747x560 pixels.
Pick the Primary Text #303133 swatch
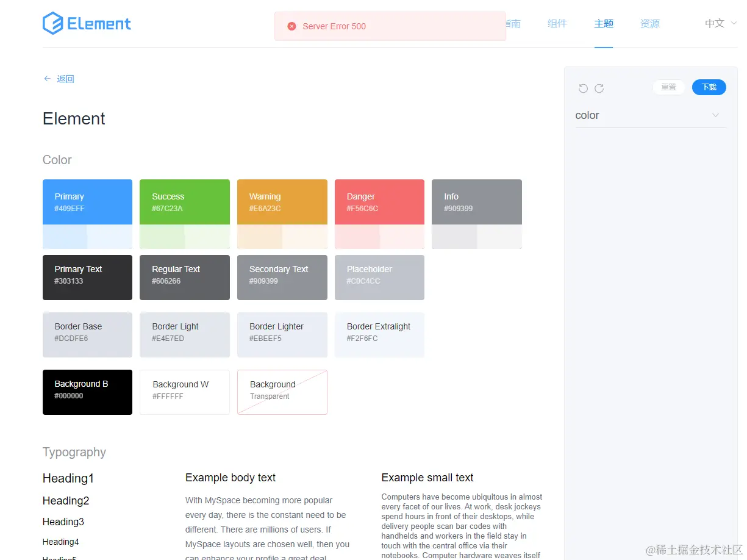[87, 278]
